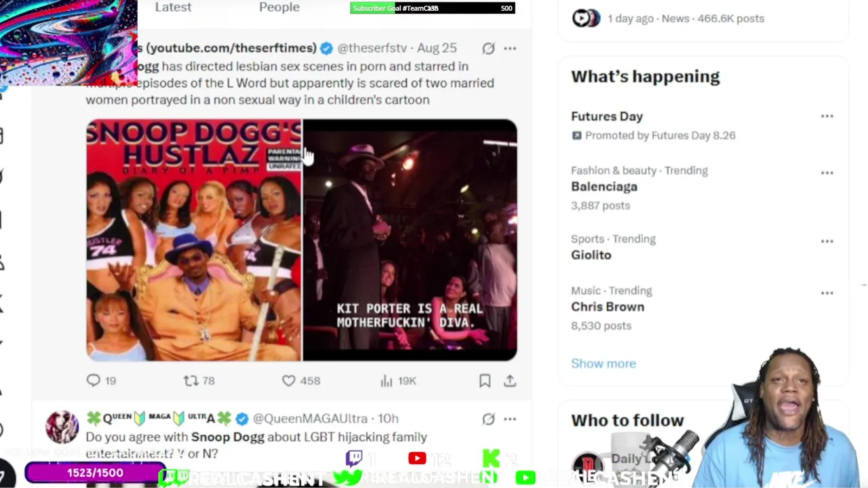Open the Snoop Dogg's Hustlaz cover image
Screen dimensions: 868x488
194,240
